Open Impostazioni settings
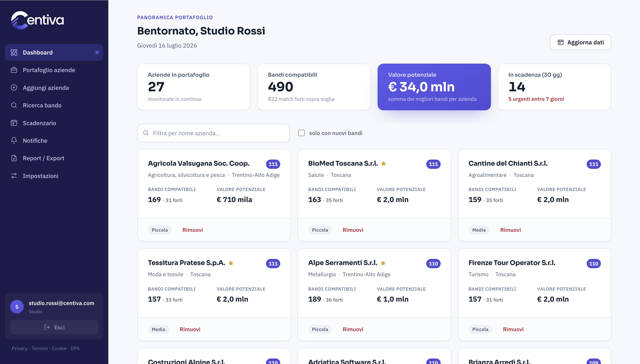 click(54, 176)
